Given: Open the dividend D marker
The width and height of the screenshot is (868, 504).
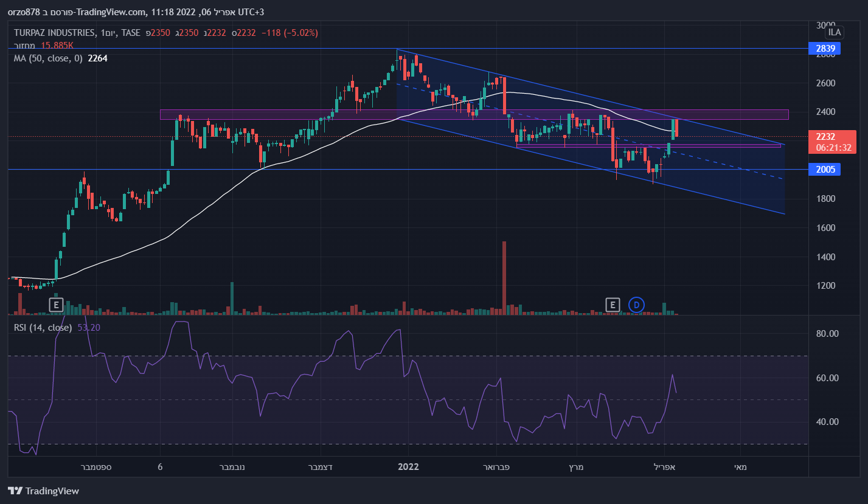Looking at the screenshot, I should [636, 305].
